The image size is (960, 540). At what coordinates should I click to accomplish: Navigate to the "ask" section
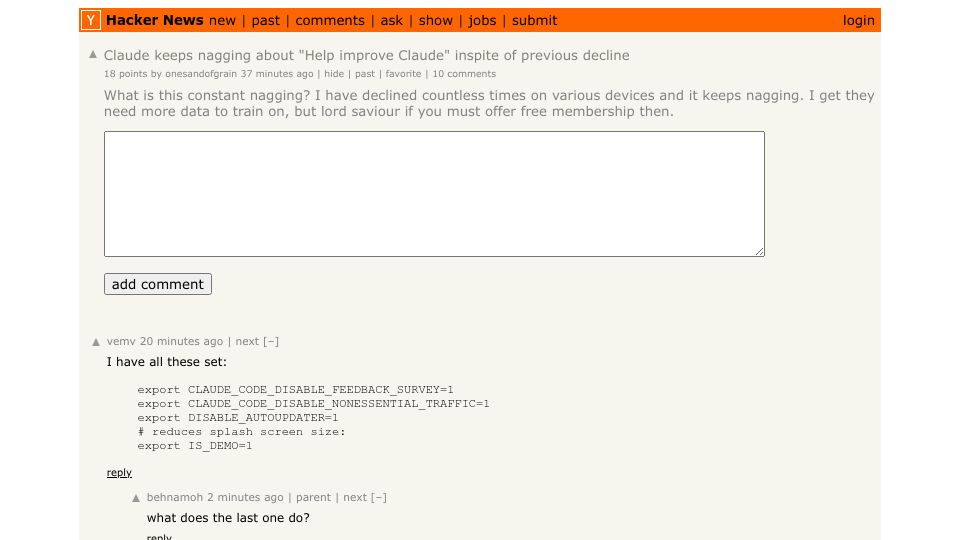[x=391, y=21]
